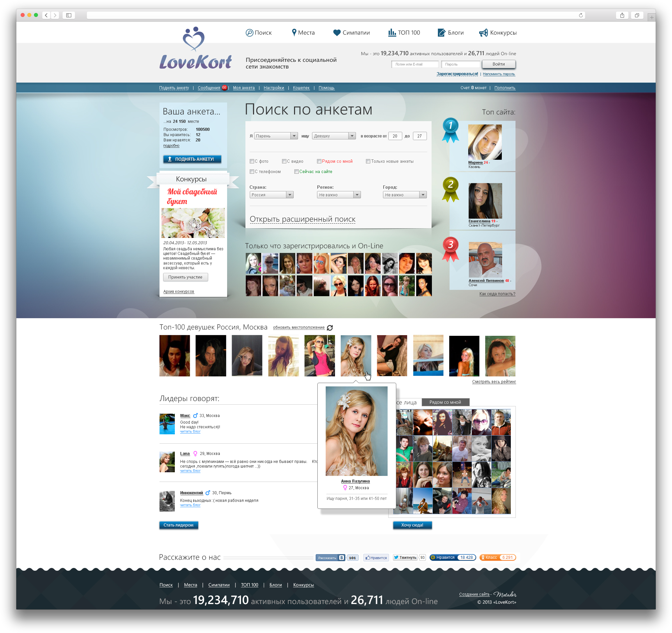Open the ТОП 100 chart navigation item
This screenshot has width=672, height=633.
[x=404, y=33]
